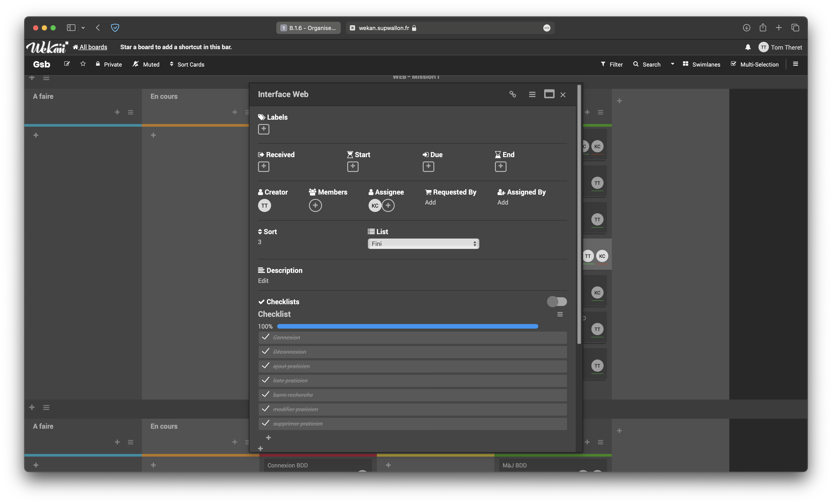Image resolution: width=832 pixels, height=504 pixels.
Task: Open the Filter panel
Action: point(612,64)
